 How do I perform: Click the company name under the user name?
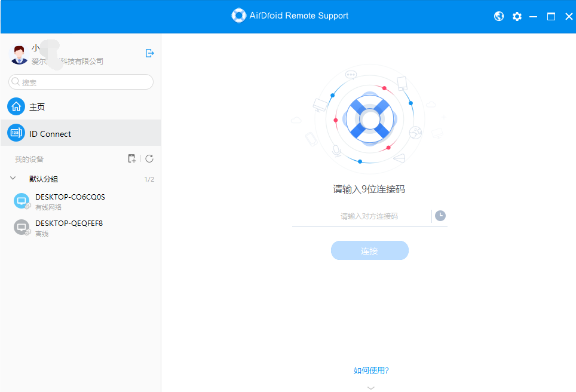pos(68,62)
